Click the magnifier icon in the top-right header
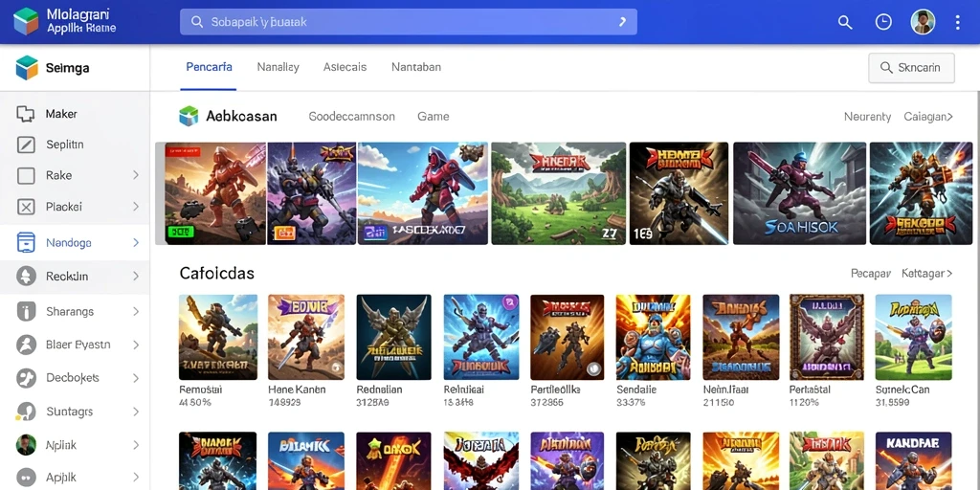 [x=845, y=23]
